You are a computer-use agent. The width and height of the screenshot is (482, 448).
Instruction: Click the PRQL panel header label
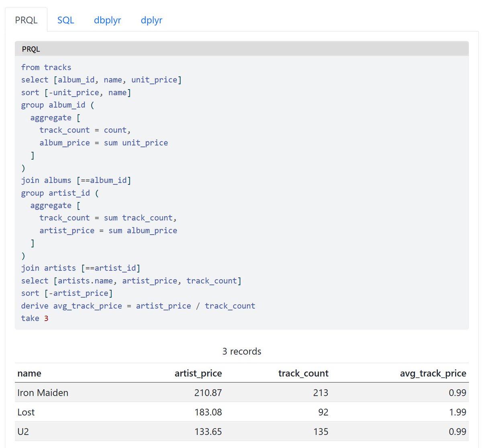tap(31, 49)
